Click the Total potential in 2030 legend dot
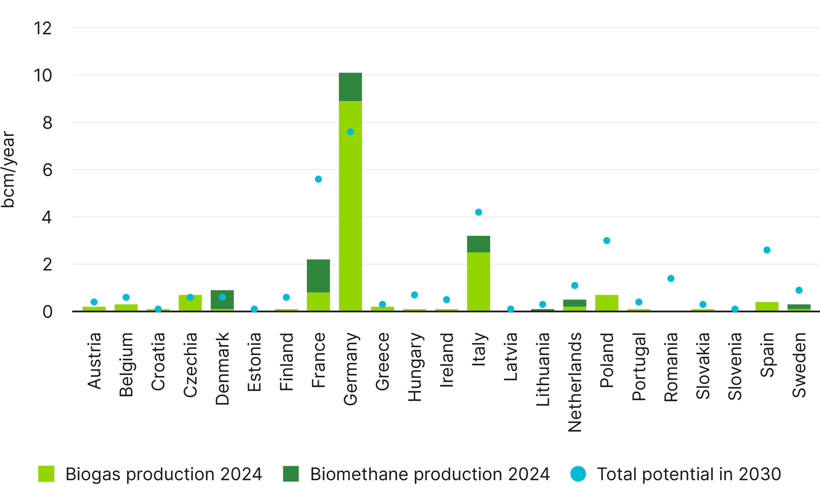The width and height of the screenshot is (820, 504). tap(578, 473)
